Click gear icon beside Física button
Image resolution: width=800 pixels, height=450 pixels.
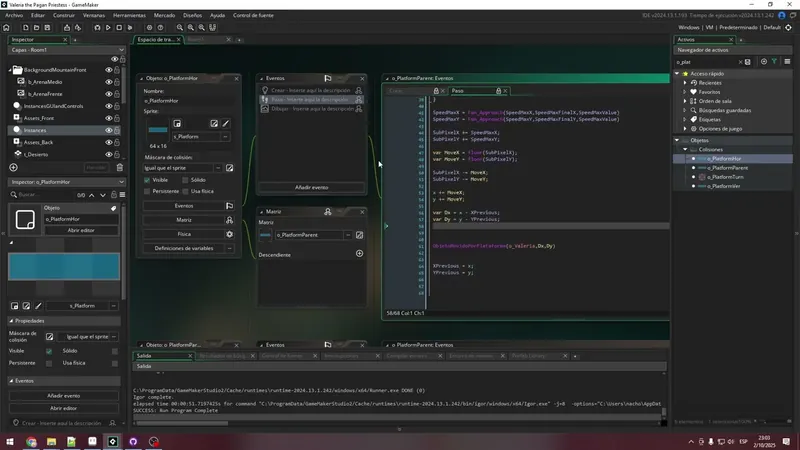click(x=230, y=234)
